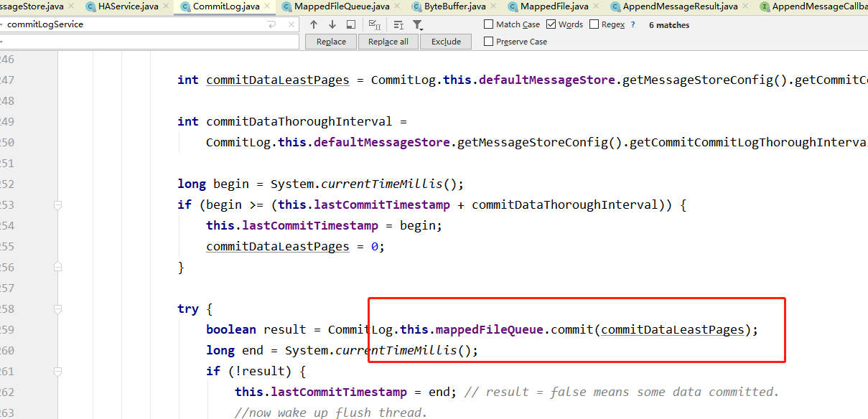Close the MappedFile.java tab
The height and width of the screenshot is (419, 868).
pos(596,6)
